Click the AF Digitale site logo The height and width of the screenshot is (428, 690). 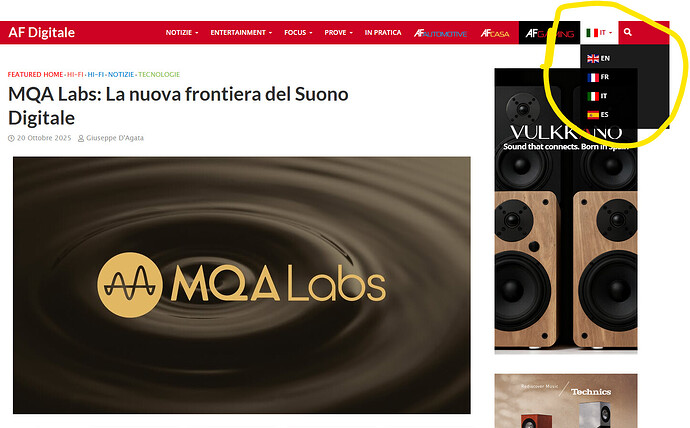41,33
